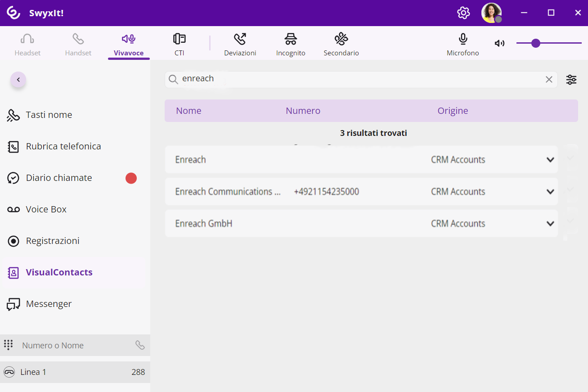Image resolution: width=588 pixels, height=392 pixels.
Task: Toggle Incognito mode
Action: [x=291, y=45]
